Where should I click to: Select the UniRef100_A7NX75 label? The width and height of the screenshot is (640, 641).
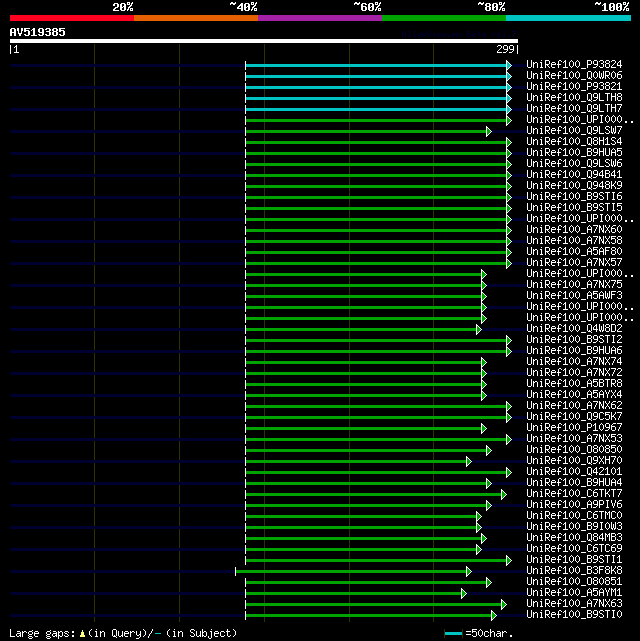point(574,285)
